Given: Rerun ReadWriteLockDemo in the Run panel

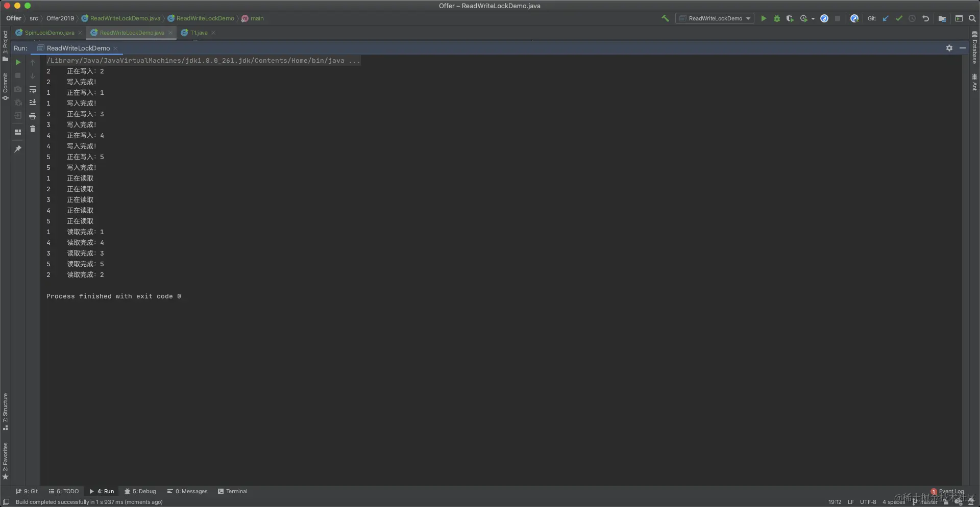Looking at the screenshot, I should (x=18, y=62).
